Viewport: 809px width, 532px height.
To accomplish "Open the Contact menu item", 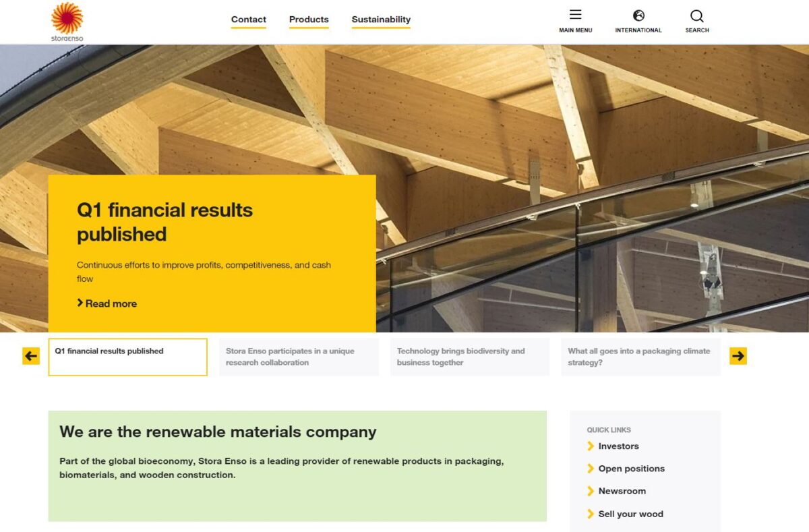I will [x=249, y=20].
